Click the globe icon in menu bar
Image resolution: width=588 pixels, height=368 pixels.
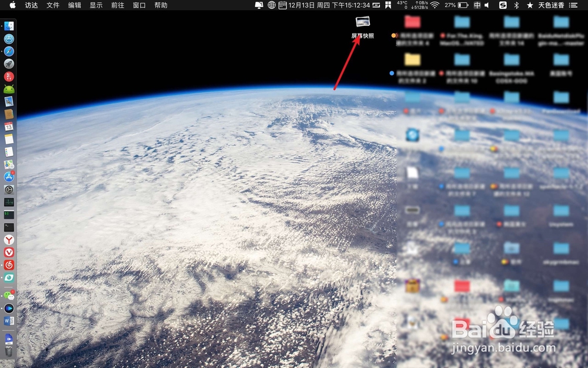(272, 5)
